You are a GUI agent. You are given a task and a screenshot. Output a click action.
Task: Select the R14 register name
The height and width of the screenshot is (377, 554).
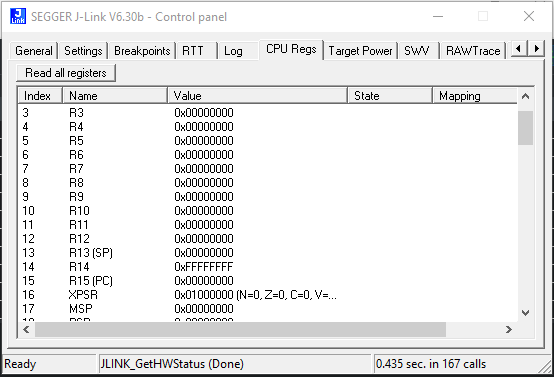tap(79, 267)
